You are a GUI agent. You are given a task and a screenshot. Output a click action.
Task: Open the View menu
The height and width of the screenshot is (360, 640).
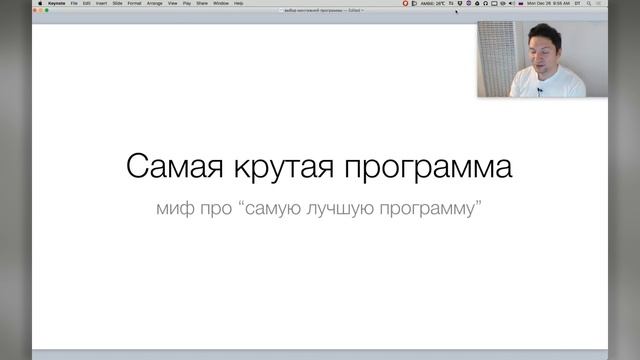pos(173,3)
